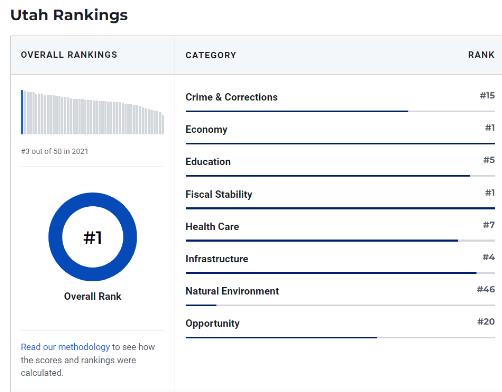Select the Education category label

(x=208, y=162)
